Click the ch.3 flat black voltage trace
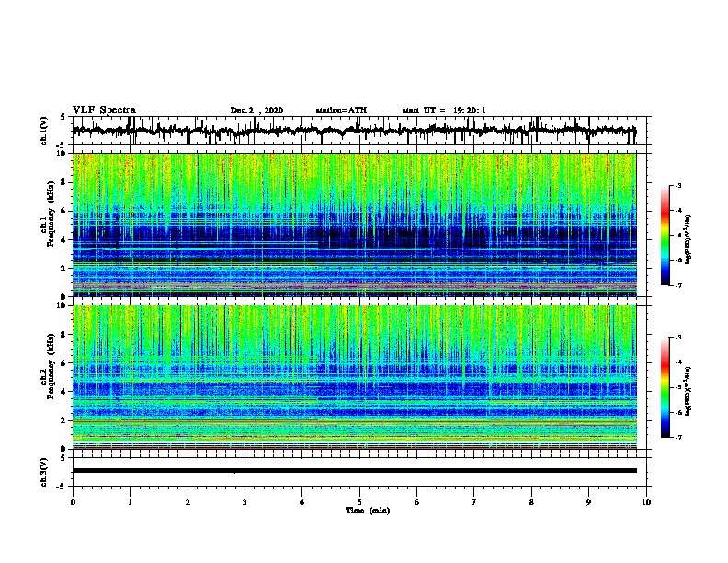The width and height of the screenshot is (728, 563). tap(354, 471)
